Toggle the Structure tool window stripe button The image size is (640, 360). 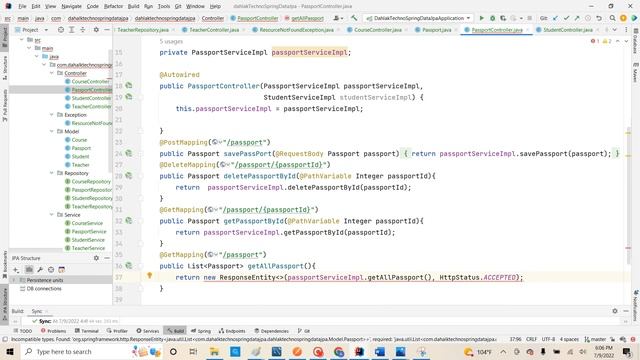point(4,67)
